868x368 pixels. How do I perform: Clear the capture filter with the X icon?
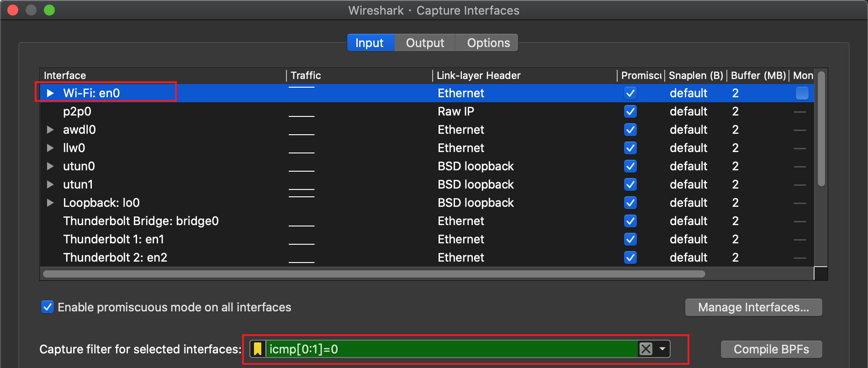click(x=646, y=349)
